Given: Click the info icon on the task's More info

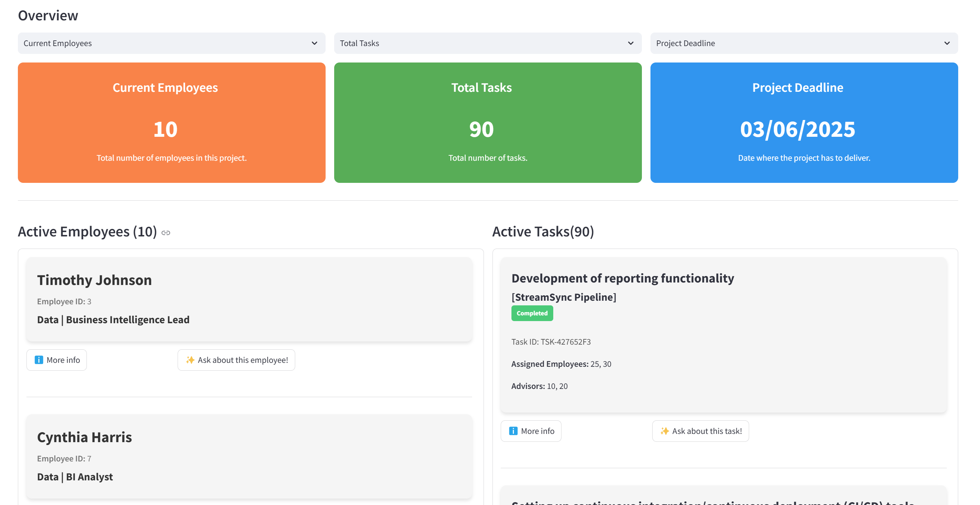Looking at the screenshot, I should (513, 431).
